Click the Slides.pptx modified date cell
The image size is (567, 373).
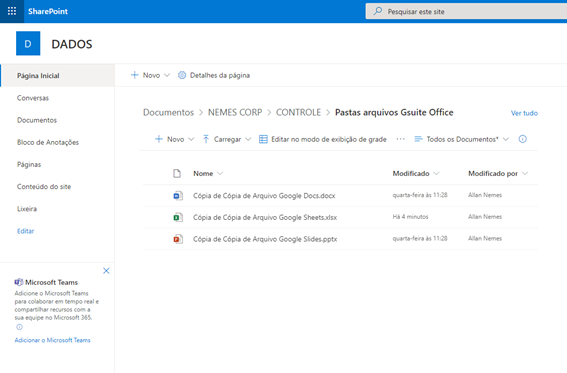click(420, 239)
